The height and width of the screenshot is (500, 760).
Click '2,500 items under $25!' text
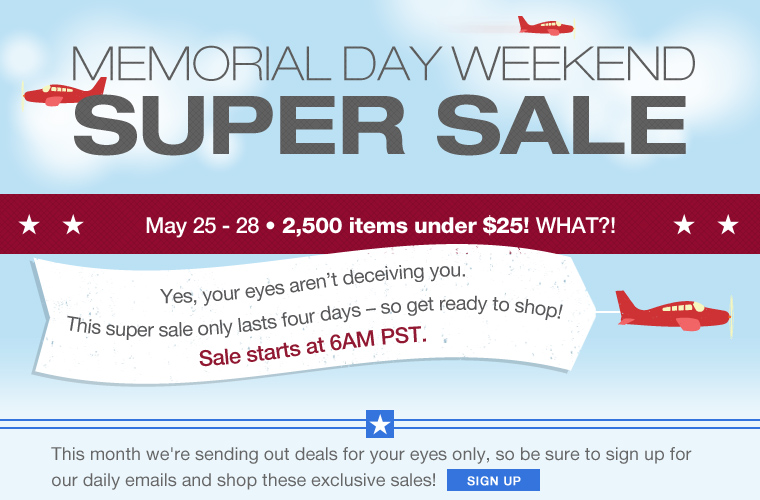coord(406,226)
